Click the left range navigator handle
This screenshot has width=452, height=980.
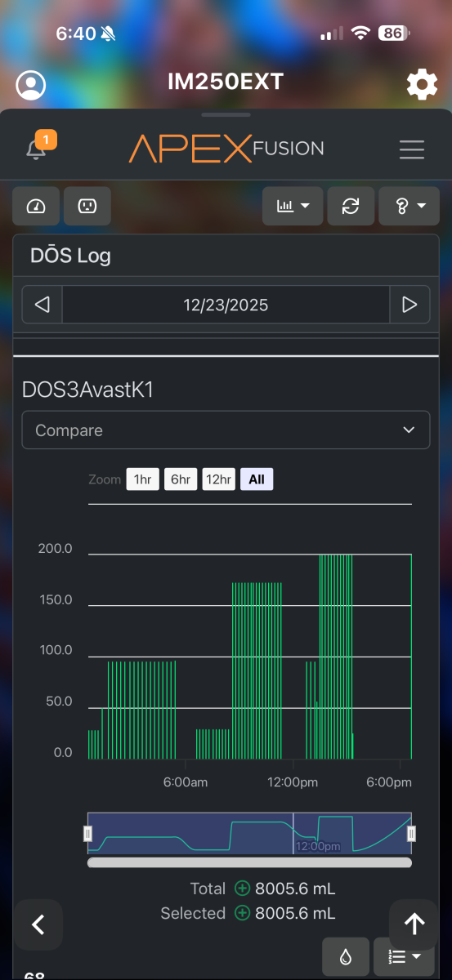click(x=88, y=834)
